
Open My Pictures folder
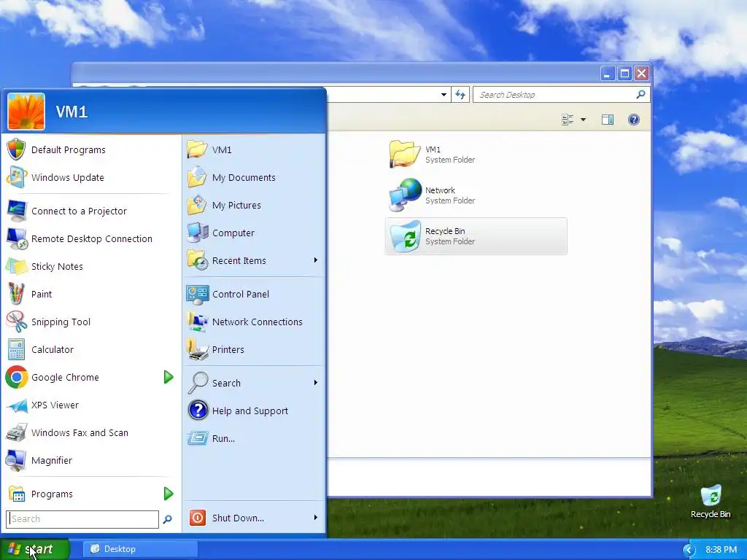[254, 205]
